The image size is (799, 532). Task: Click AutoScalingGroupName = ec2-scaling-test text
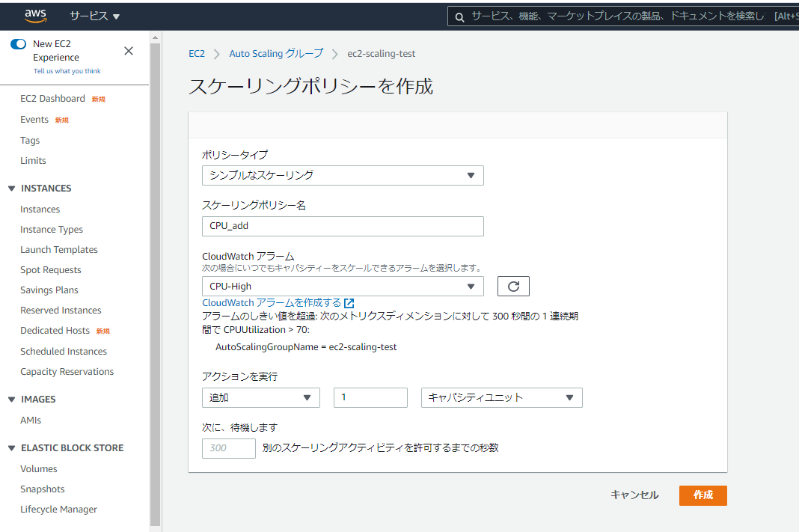pyautogui.click(x=306, y=347)
